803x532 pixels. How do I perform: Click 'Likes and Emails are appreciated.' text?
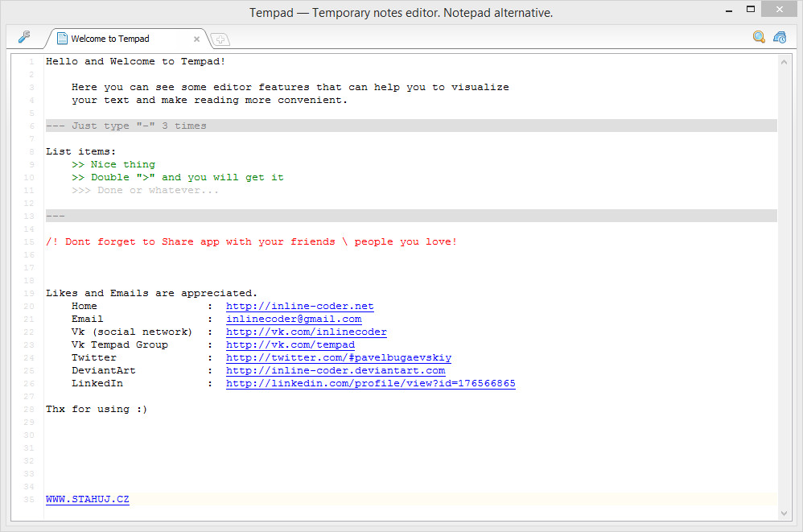[x=151, y=293]
